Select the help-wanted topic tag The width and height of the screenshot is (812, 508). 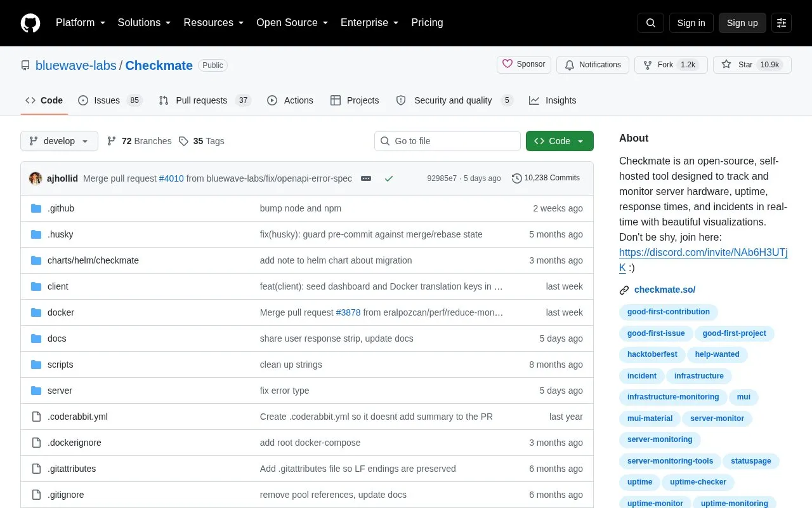point(717,354)
